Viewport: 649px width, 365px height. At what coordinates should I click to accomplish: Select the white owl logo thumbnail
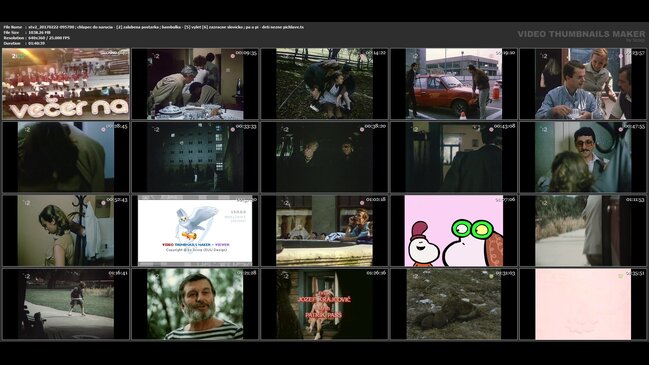[x=195, y=231]
